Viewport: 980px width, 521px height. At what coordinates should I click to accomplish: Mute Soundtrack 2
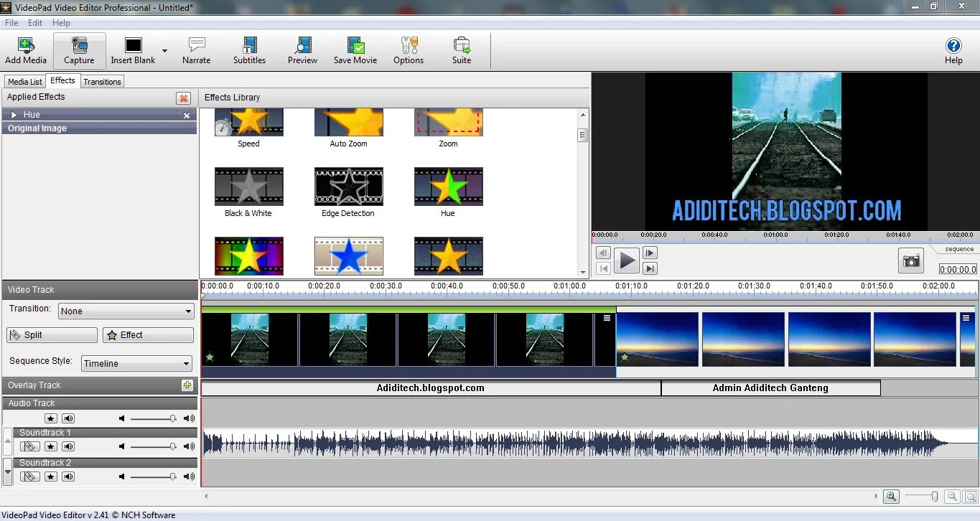point(68,477)
